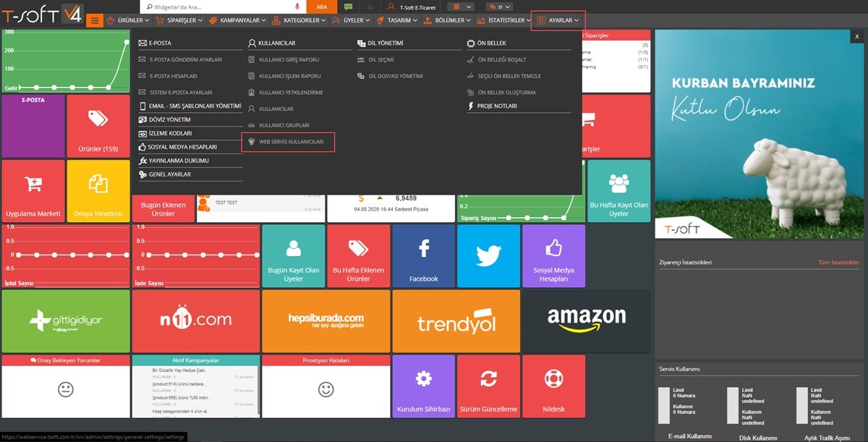Open the purple Sosyal Medya Hesapları tile

click(x=554, y=256)
